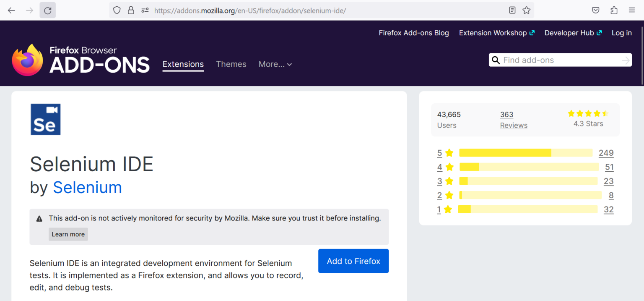The image size is (644, 301).
Task: Switch to the Themes tab
Action: point(231,64)
